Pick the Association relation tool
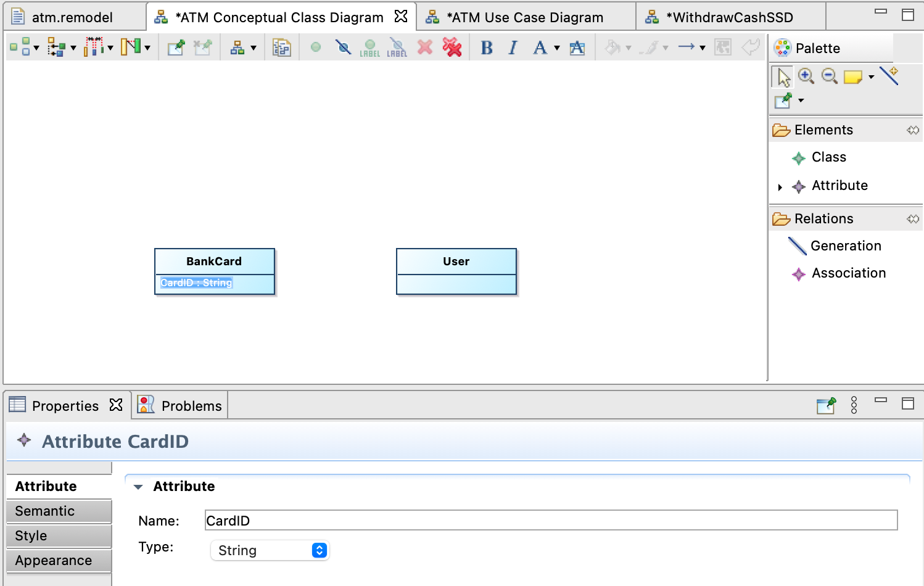924x586 pixels. click(x=848, y=273)
